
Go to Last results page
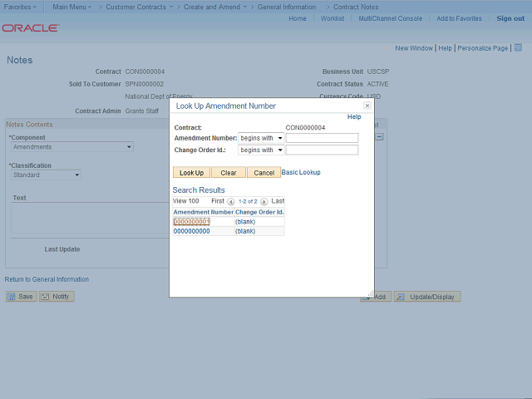[278, 201]
